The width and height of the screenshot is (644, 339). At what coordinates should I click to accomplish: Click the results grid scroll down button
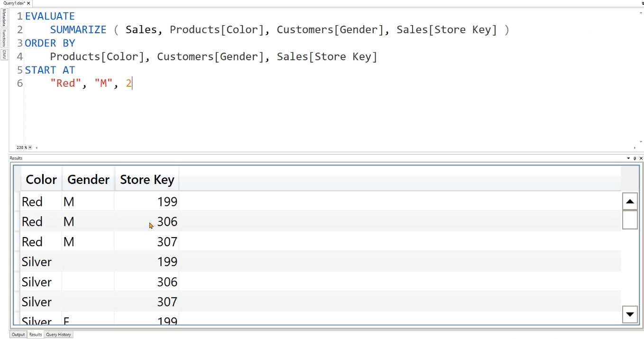click(x=630, y=314)
